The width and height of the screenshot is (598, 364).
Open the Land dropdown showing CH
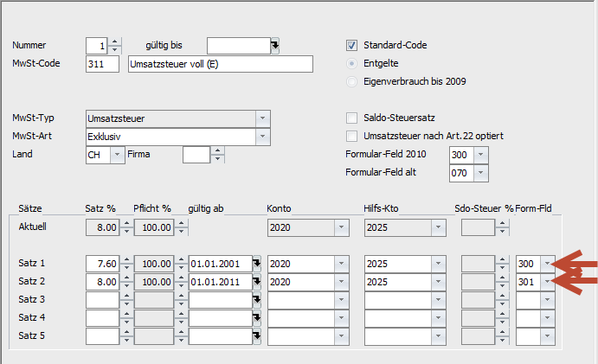[x=117, y=155]
